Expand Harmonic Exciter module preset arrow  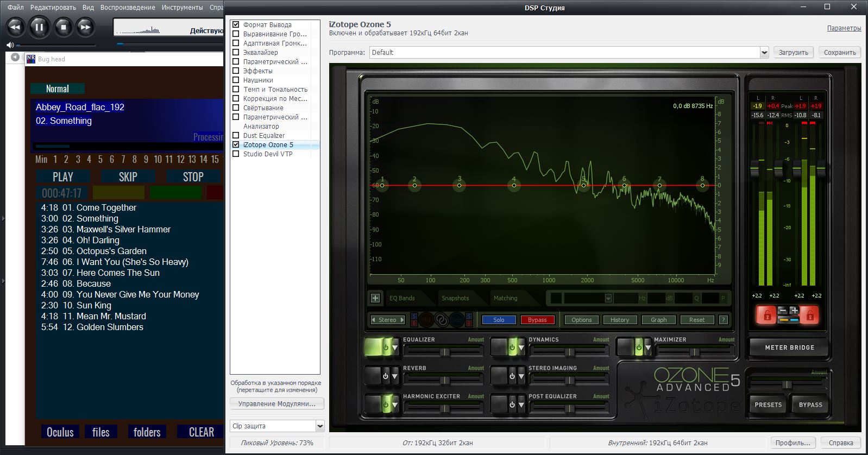[395, 404]
